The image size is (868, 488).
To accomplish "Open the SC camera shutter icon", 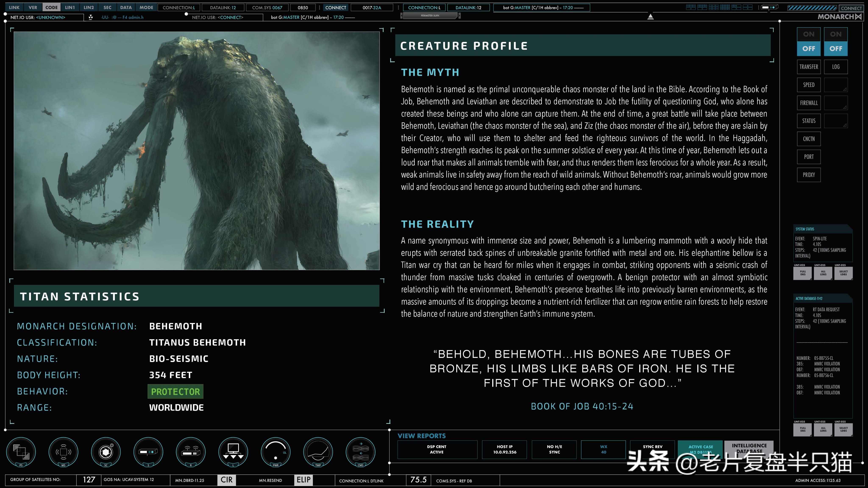I will (x=106, y=452).
